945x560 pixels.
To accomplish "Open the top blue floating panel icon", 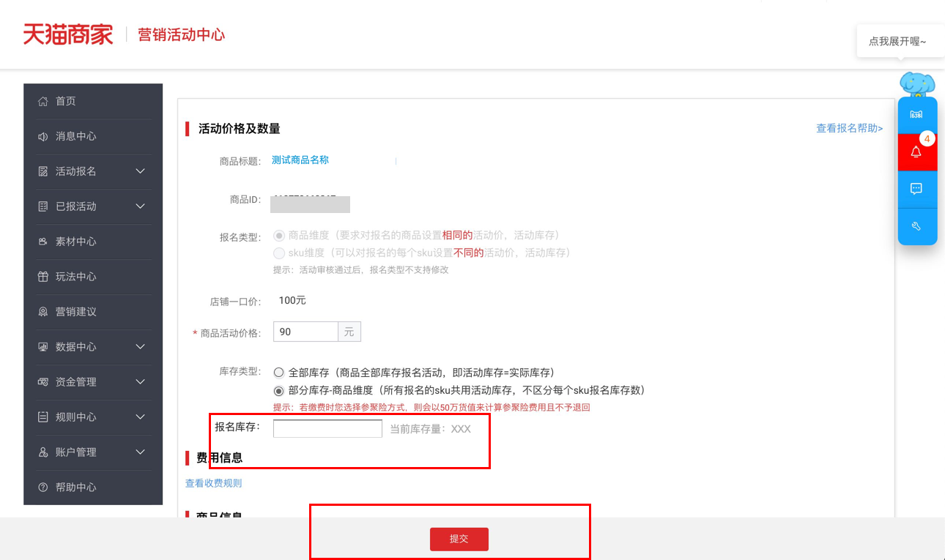I will [x=916, y=115].
